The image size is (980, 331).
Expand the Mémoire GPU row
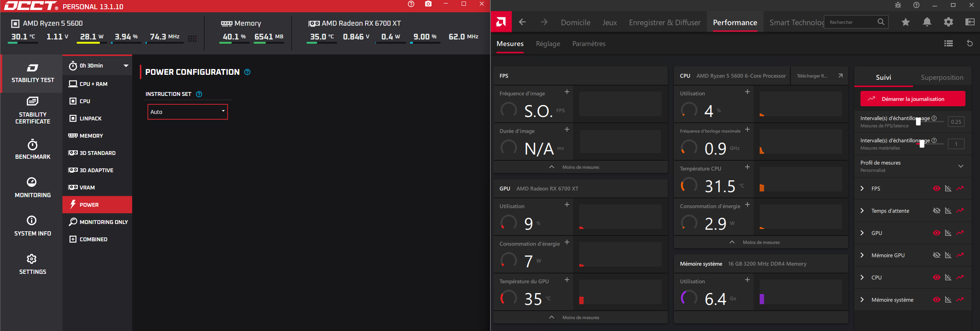tap(862, 255)
